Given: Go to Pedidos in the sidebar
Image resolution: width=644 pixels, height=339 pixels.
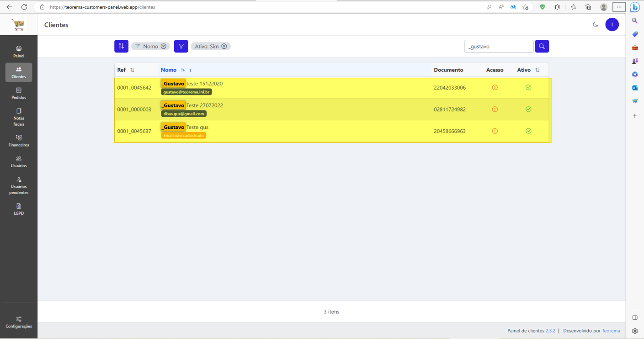Looking at the screenshot, I should point(19,93).
